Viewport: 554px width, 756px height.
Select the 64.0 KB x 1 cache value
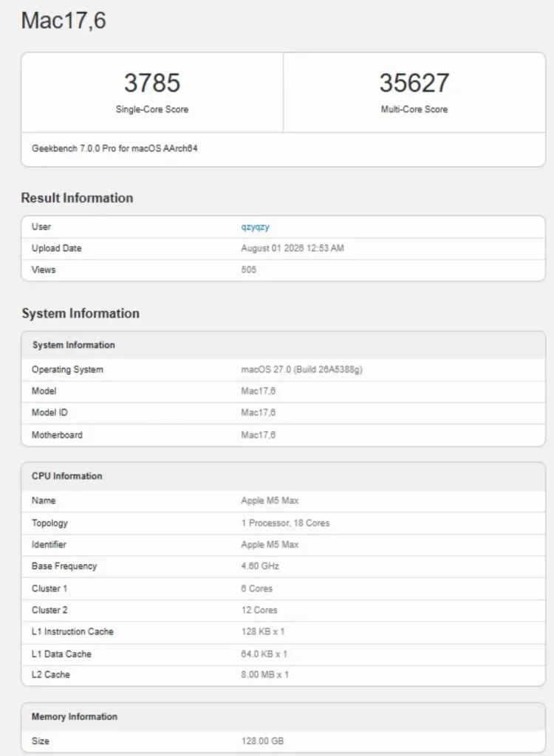(264, 654)
